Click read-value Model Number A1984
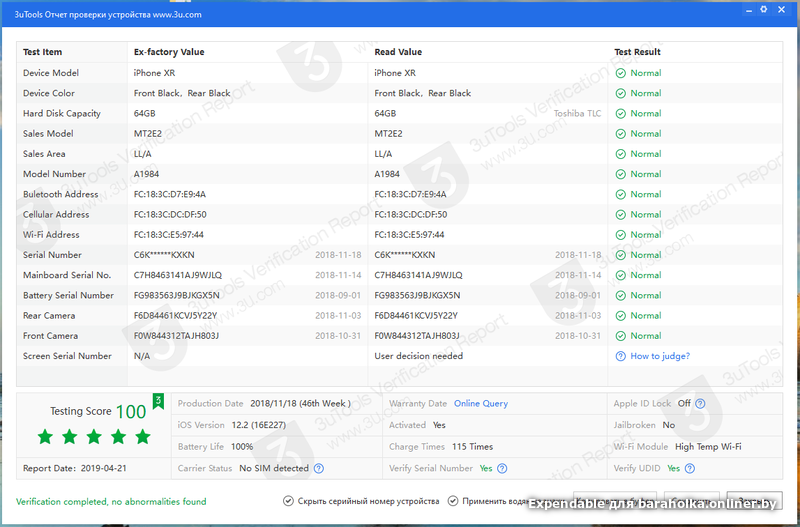The height and width of the screenshot is (527, 800). (387, 174)
